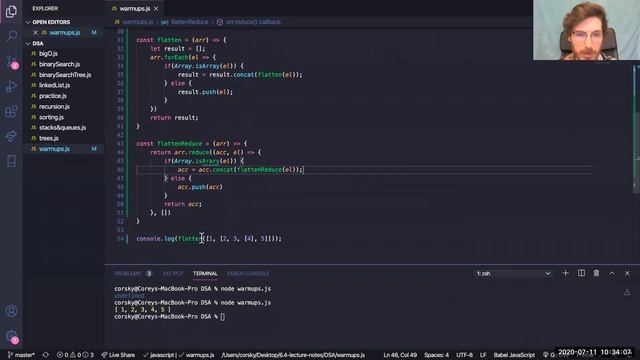This screenshot has height=360, width=640.
Task: Change indentation via Spaces: 4
Action: point(436,355)
